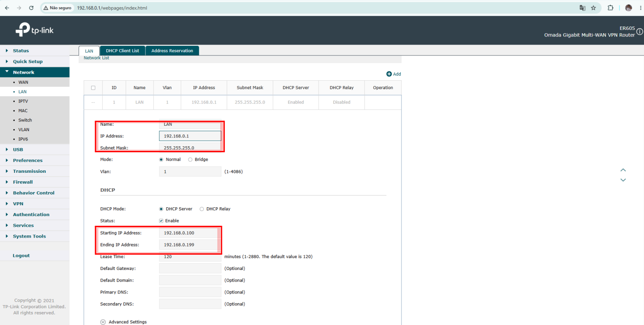Click the Ending IP Address field
The height and width of the screenshot is (325, 644).
point(190,245)
